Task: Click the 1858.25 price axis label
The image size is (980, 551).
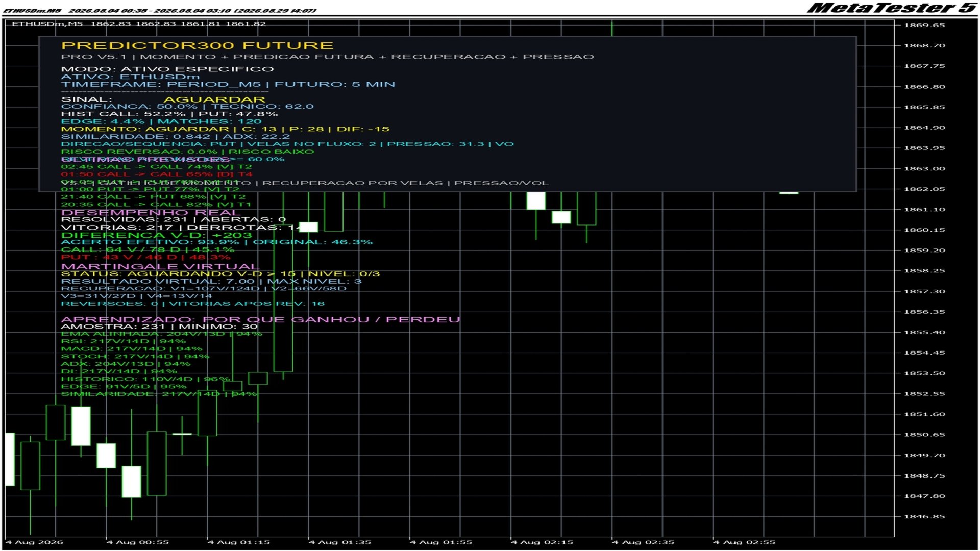Action: [924, 271]
